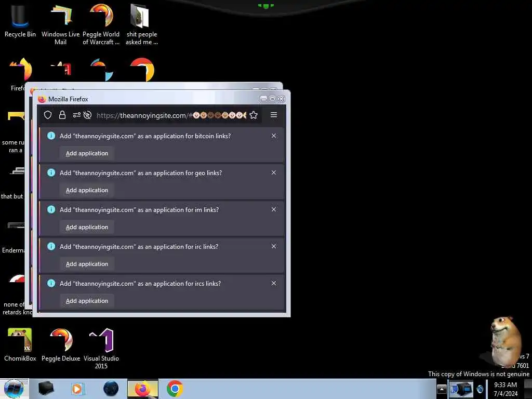Screen dimensions: 532x399
Task: Click info icon on irc links prompt
Action: coord(51,246)
